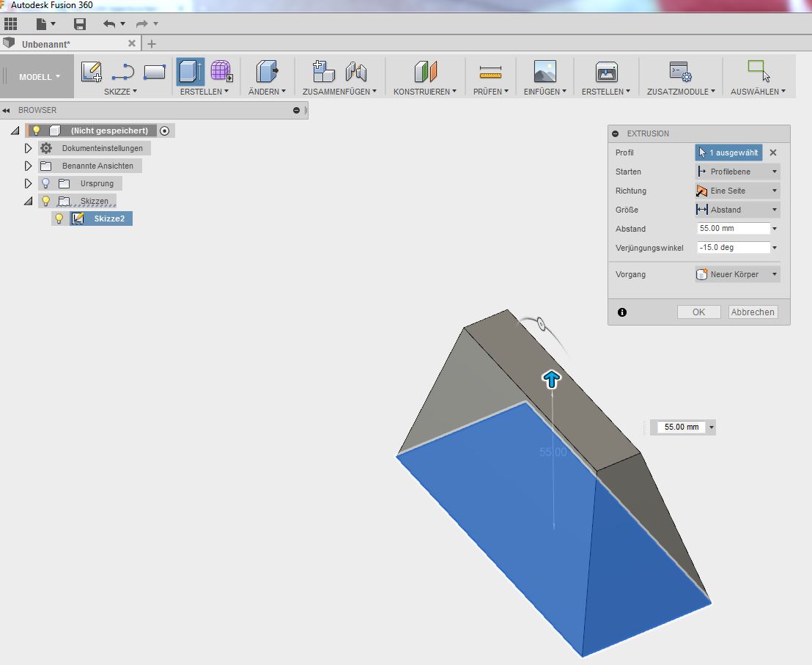Expand the Dokumenteinstellungen tree item
The height and width of the screenshot is (665, 812).
tap(29, 147)
